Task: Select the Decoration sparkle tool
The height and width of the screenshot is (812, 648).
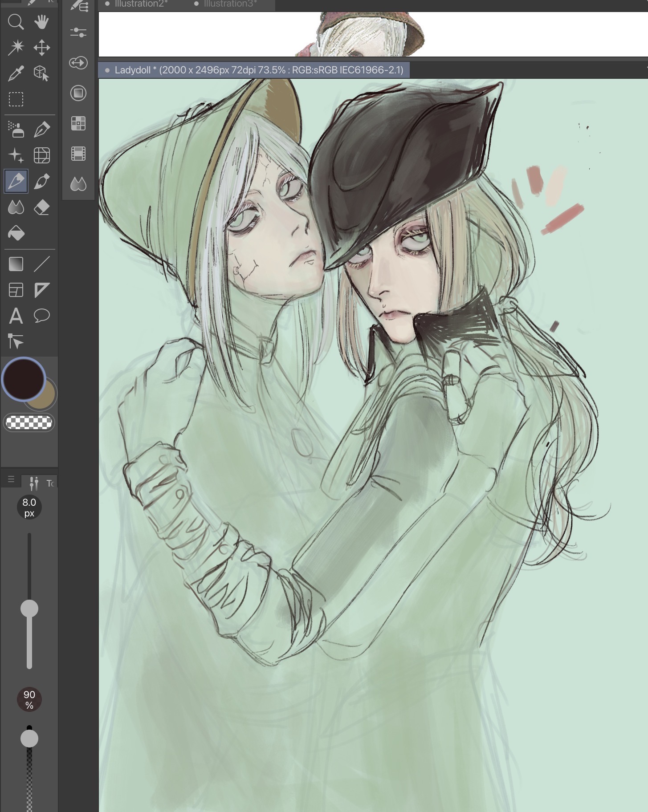Action: (x=16, y=155)
